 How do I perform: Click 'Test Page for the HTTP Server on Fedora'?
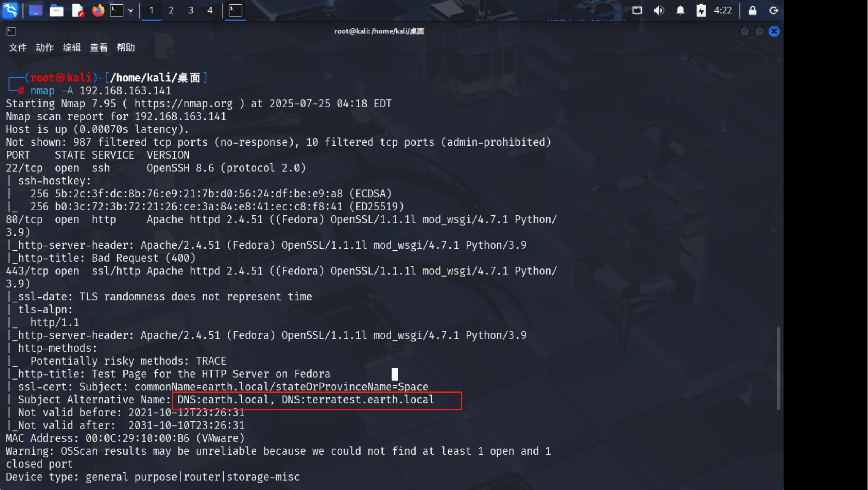(211, 374)
